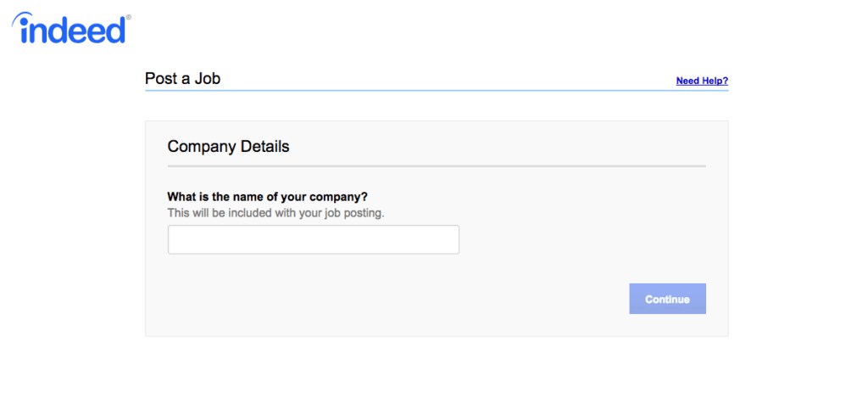Click the Company Details heading
The image size is (868, 398).
point(228,147)
